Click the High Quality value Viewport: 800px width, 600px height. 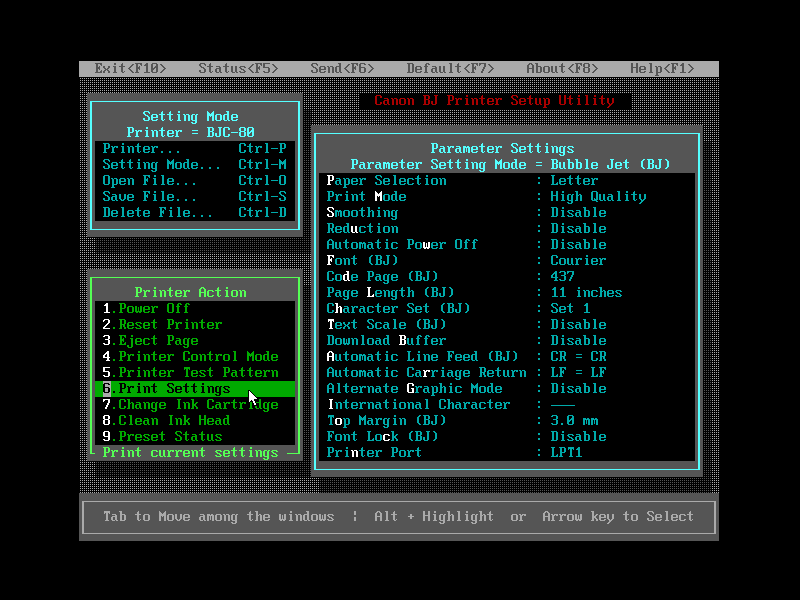(598, 196)
